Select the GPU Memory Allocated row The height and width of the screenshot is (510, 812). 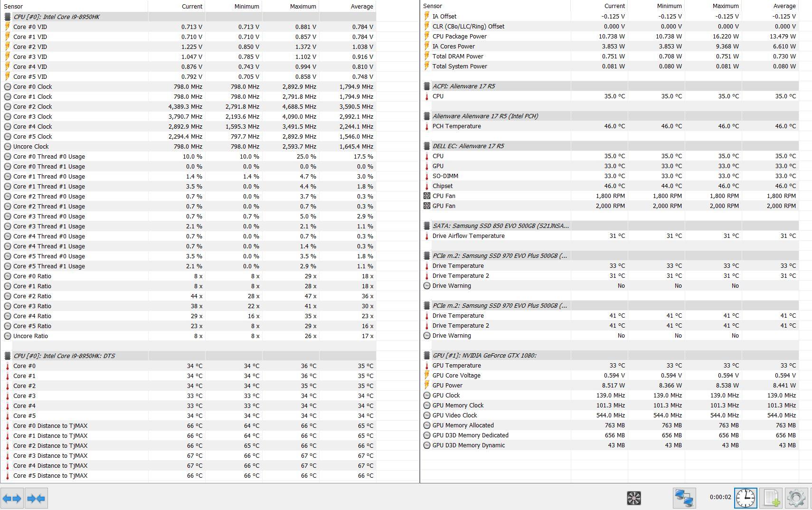[463, 425]
